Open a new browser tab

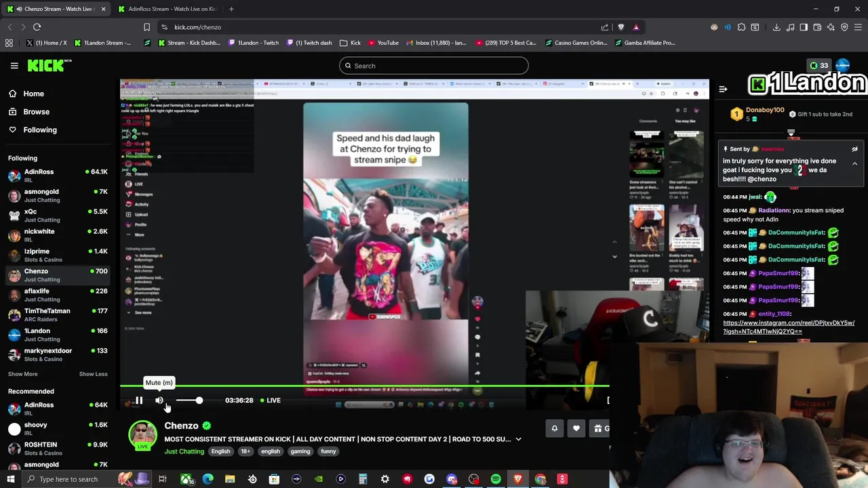tap(231, 9)
